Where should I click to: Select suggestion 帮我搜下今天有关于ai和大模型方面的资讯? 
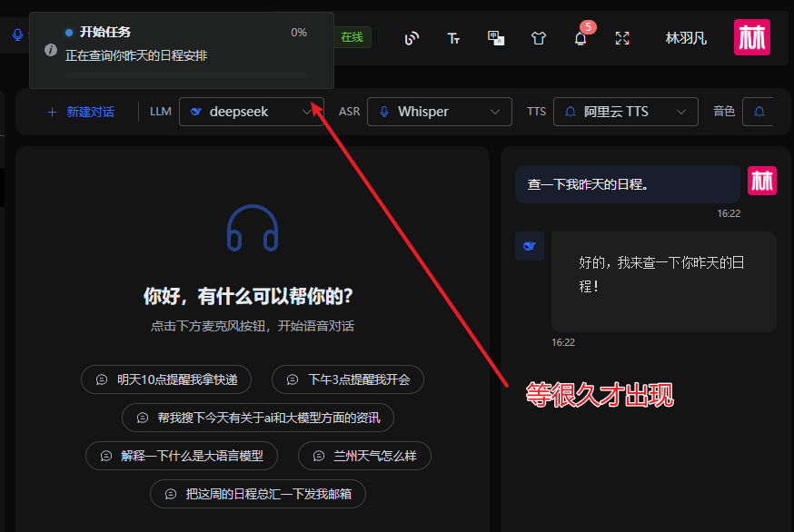pyautogui.click(x=258, y=418)
